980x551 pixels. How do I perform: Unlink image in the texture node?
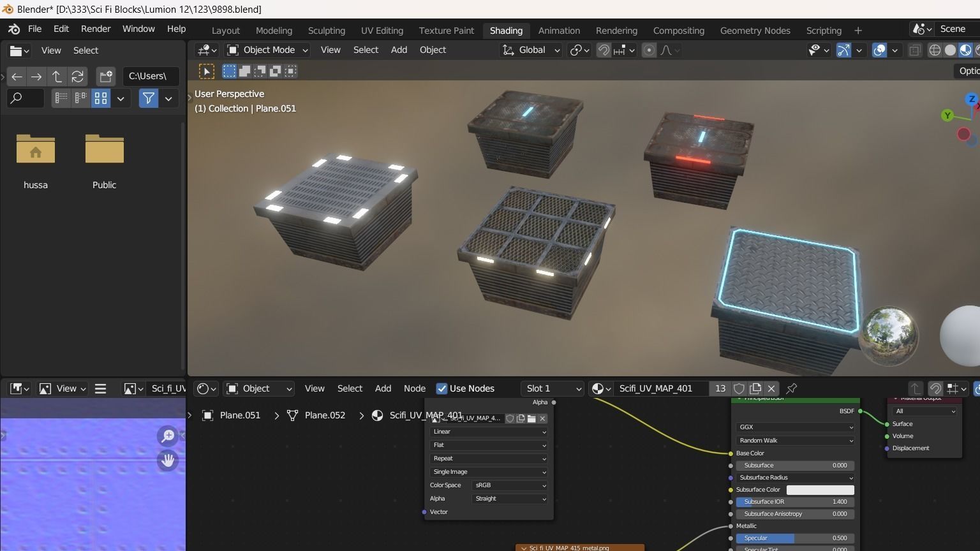tap(542, 418)
